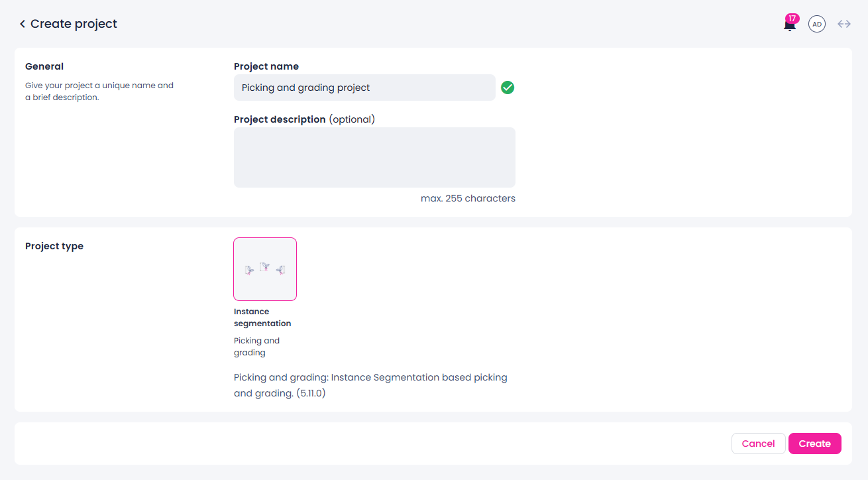Click the 'Project name' field label
868x480 pixels.
(x=266, y=66)
